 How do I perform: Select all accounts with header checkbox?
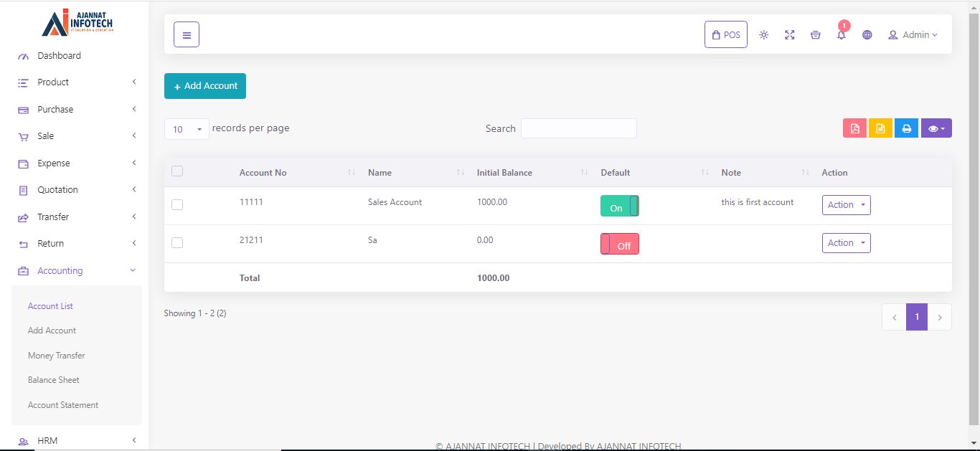pyautogui.click(x=177, y=171)
